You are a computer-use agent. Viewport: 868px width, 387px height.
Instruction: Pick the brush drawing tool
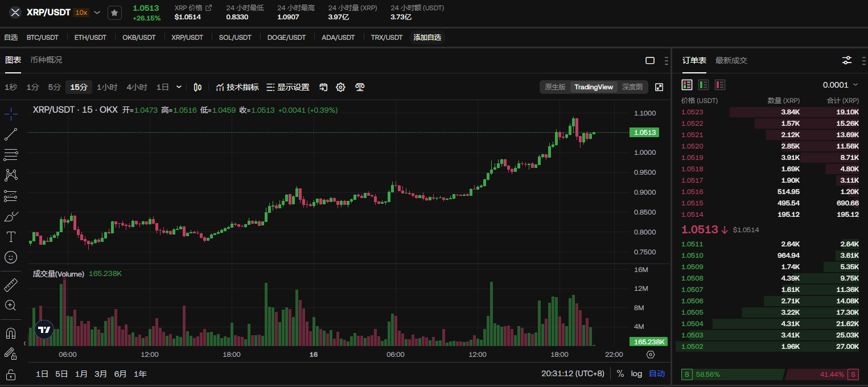[11, 216]
